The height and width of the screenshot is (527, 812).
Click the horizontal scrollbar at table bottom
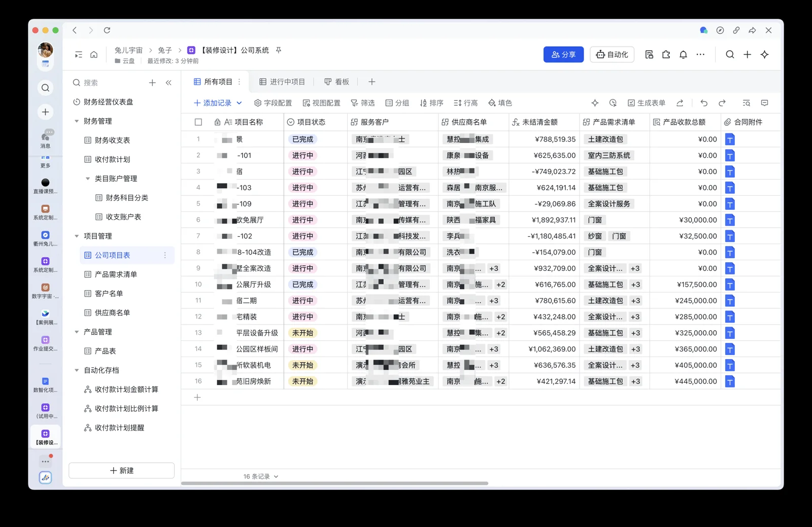334,484
